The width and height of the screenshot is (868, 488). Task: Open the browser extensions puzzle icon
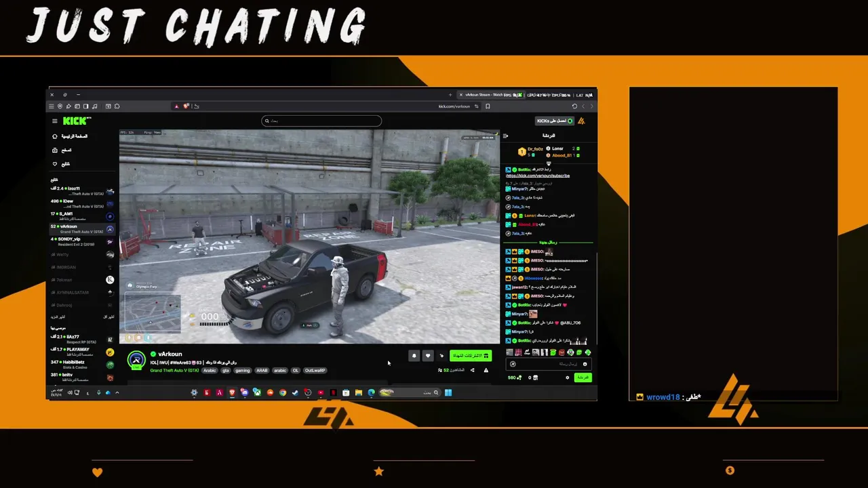pos(117,106)
